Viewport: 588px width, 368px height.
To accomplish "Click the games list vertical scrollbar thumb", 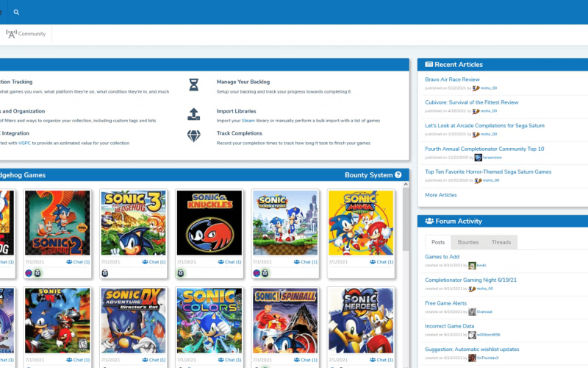I will 406,219.
